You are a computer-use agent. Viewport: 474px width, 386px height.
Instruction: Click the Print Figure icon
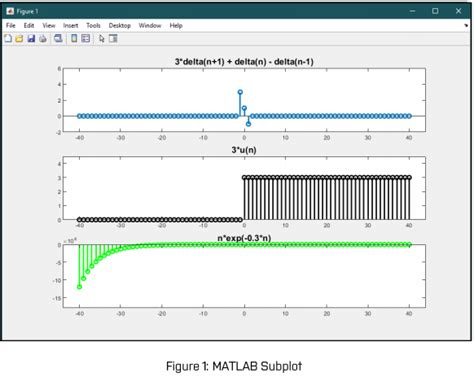point(43,39)
